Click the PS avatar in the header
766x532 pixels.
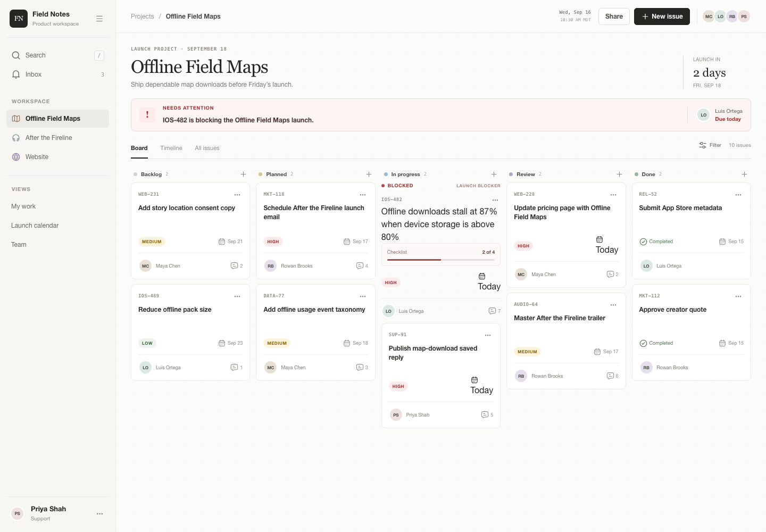coord(744,16)
